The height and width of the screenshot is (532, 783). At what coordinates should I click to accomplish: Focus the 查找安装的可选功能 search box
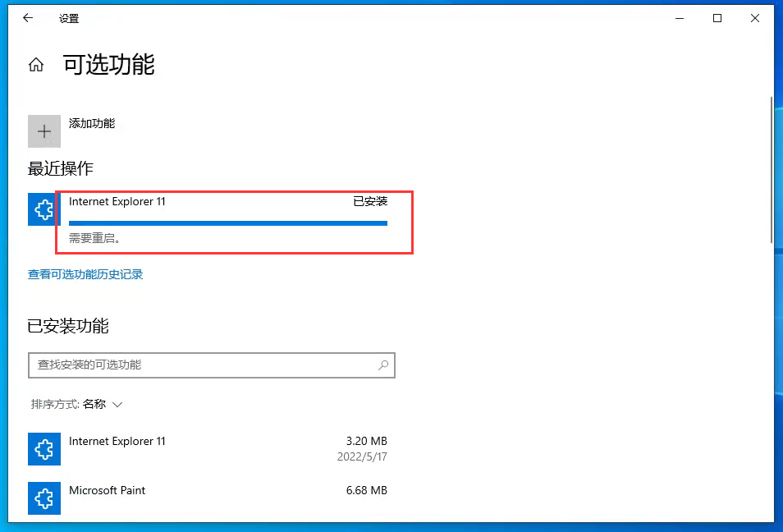[x=212, y=365]
